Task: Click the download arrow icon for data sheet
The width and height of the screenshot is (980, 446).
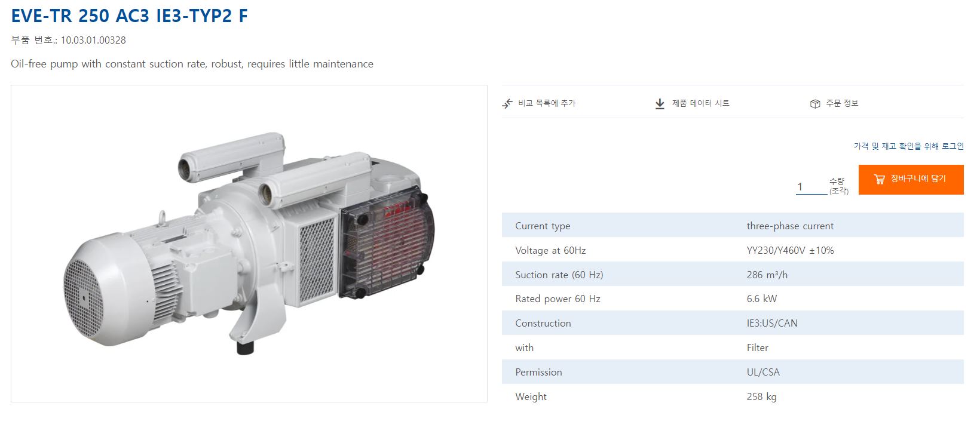Action: (660, 104)
